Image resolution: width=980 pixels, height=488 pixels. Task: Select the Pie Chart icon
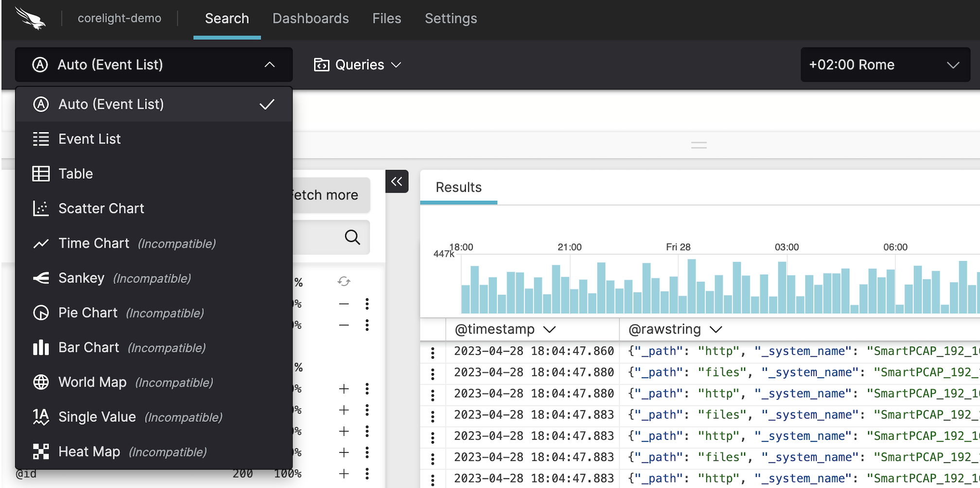tap(41, 313)
